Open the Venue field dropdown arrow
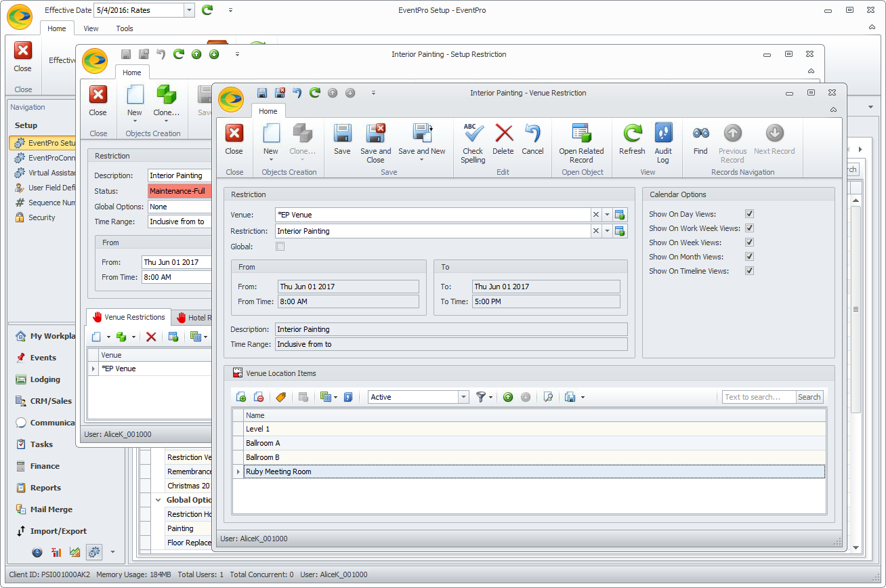Image resolution: width=886 pixels, height=588 pixels. (607, 215)
